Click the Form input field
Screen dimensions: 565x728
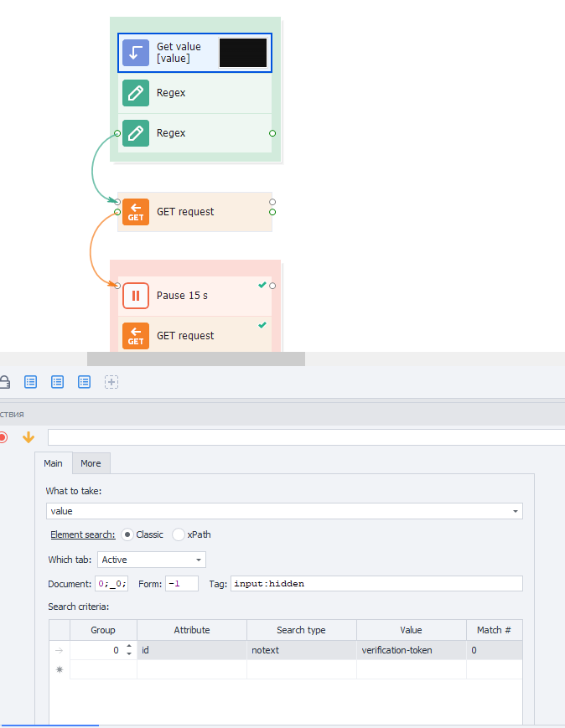(182, 584)
